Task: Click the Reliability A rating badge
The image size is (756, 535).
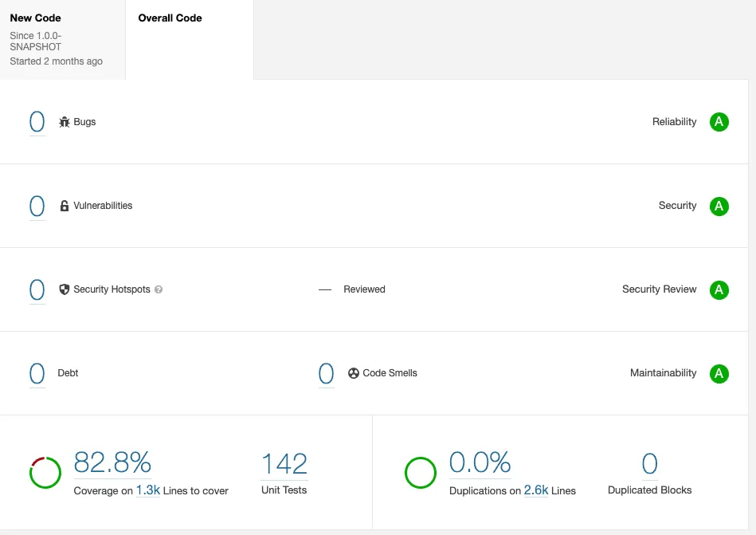Action: coord(719,122)
